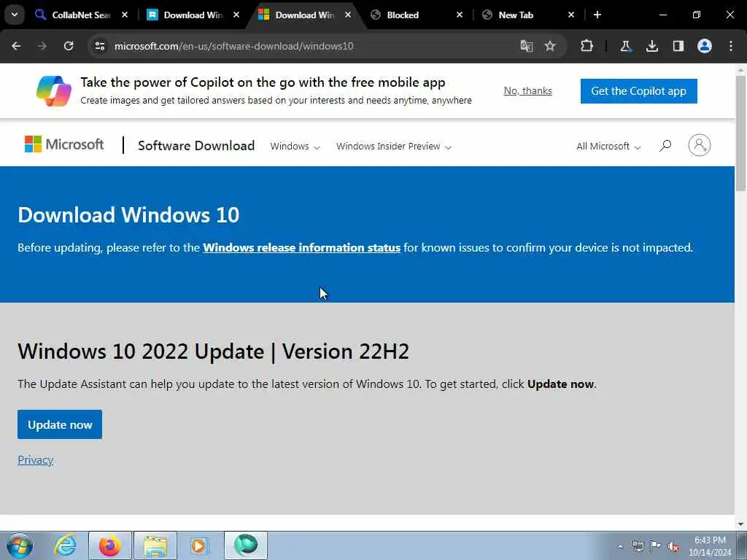Click the muted volume tray icon
The width and height of the screenshot is (747, 560).
673,546
